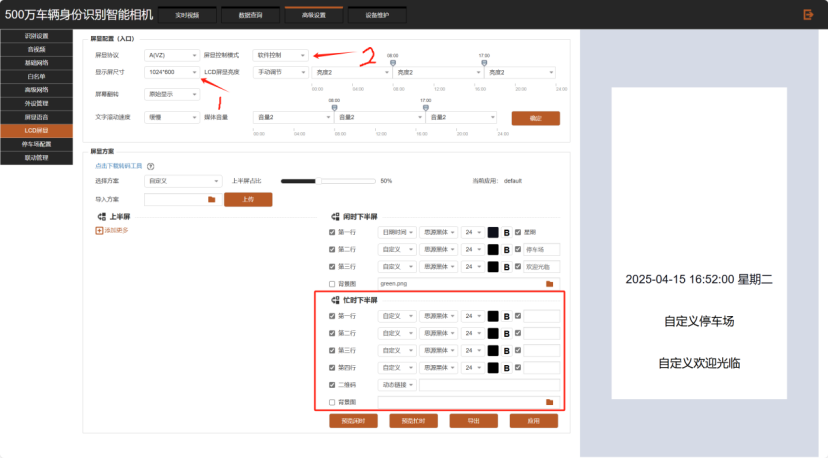Open the 屏幕翻转 原始显示 dropdown

click(x=172, y=94)
